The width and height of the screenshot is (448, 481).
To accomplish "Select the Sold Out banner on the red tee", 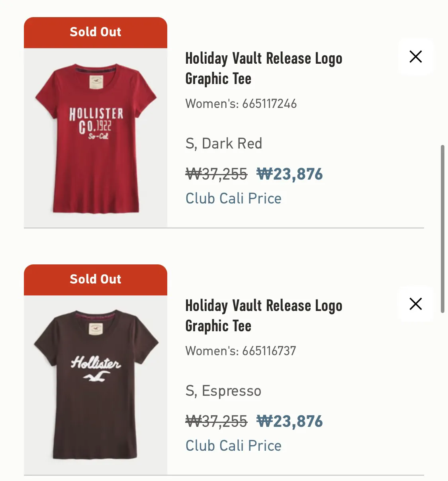I will point(95,32).
